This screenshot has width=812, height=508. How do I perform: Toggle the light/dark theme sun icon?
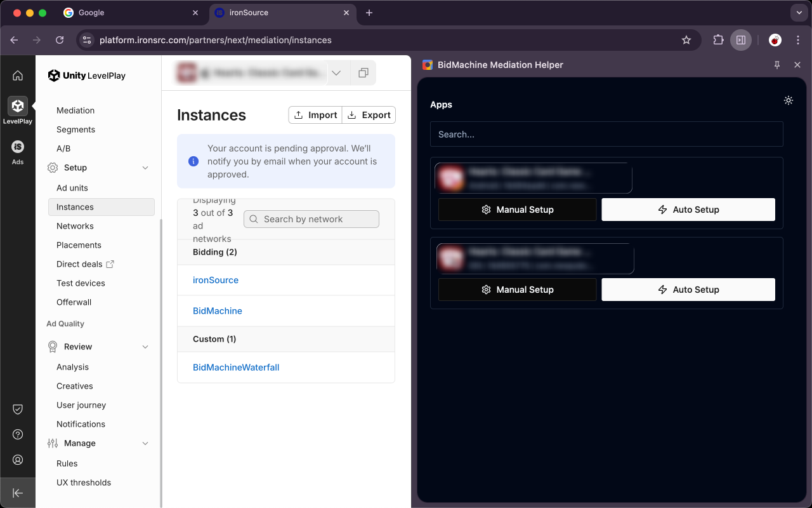point(788,100)
